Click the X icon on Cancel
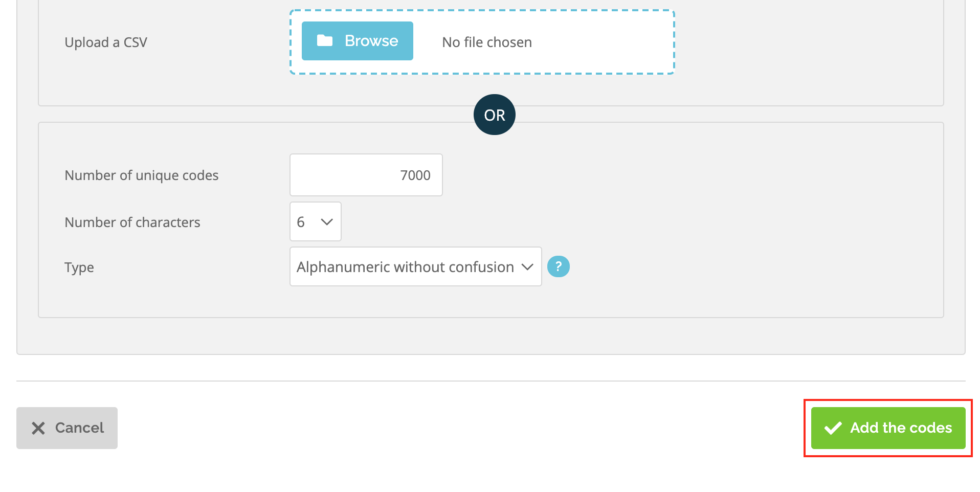980x492 pixels. 38,428
